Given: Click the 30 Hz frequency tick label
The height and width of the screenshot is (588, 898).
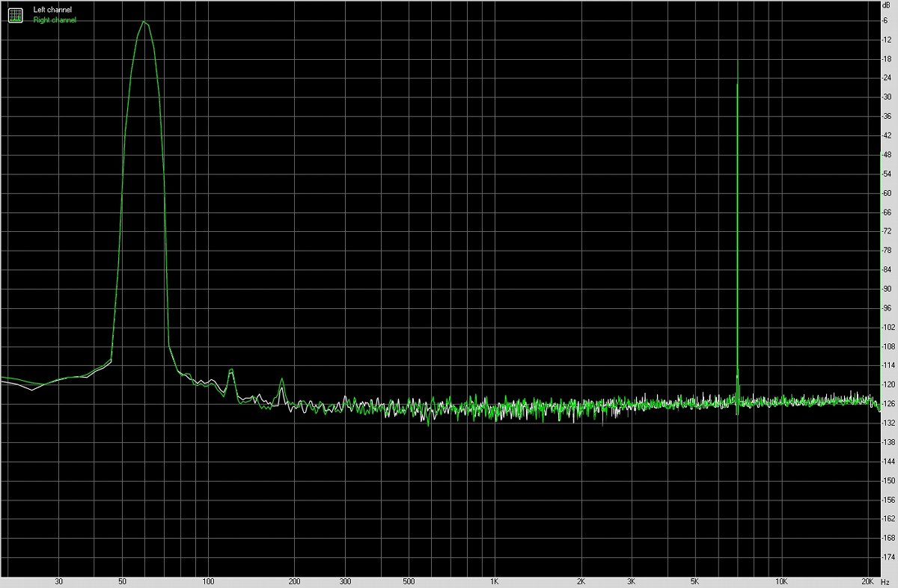Looking at the screenshot, I should click(59, 581).
